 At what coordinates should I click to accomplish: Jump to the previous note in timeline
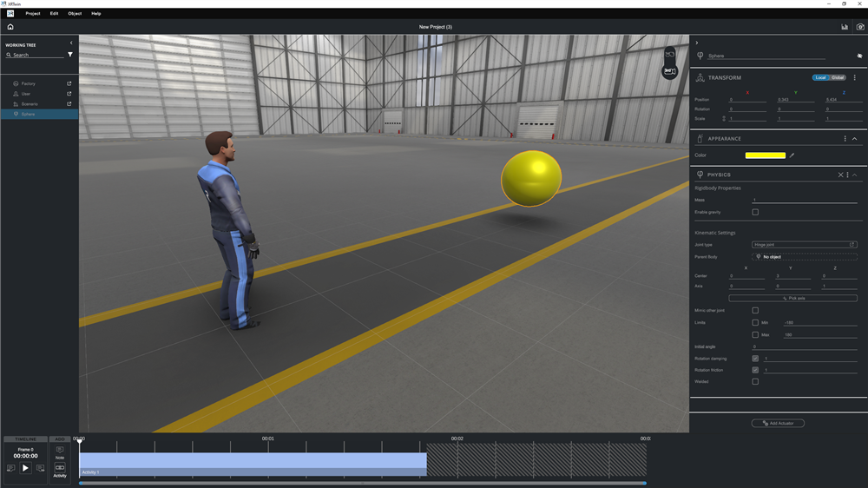[10, 468]
